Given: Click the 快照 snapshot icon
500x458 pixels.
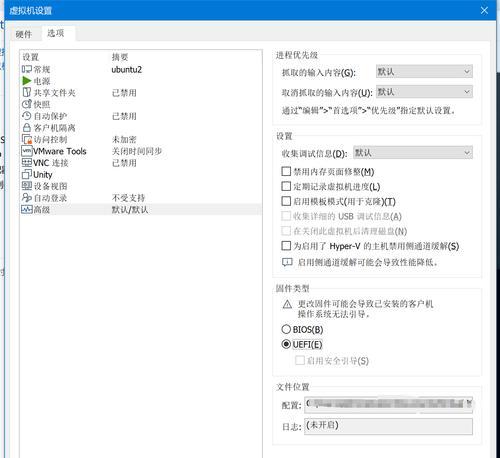Looking at the screenshot, I should click(x=27, y=104).
